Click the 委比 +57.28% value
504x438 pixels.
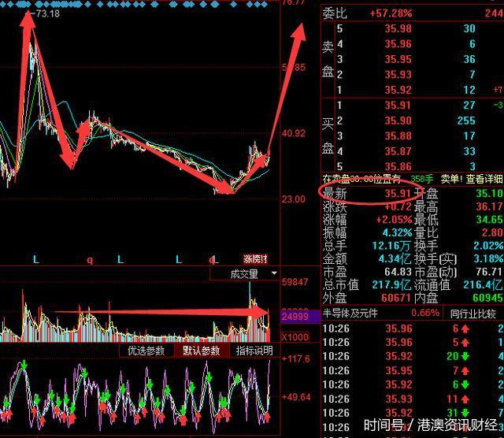pos(391,13)
